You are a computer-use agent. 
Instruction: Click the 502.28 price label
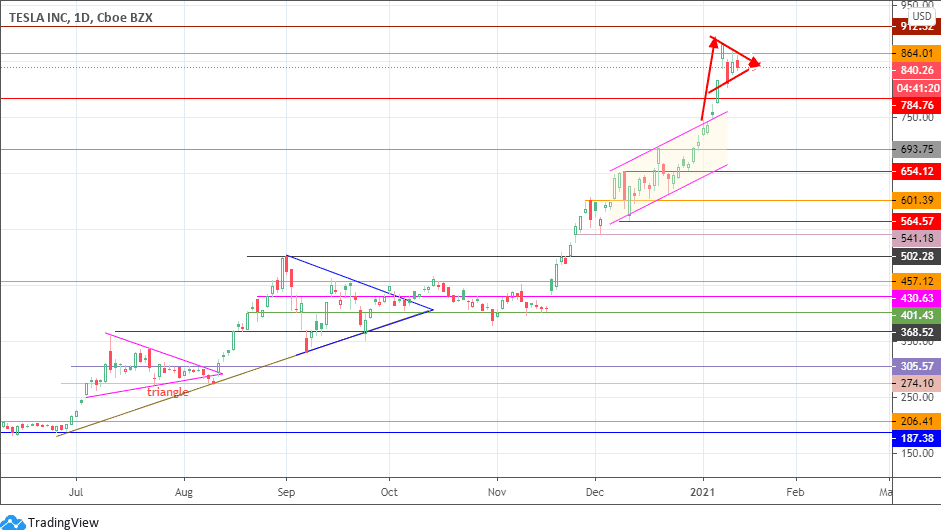(916, 256)
